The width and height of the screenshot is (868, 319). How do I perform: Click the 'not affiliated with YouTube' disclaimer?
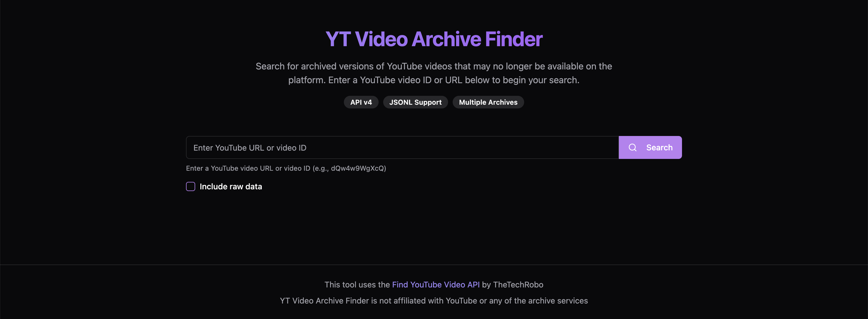tap(434, 301)
